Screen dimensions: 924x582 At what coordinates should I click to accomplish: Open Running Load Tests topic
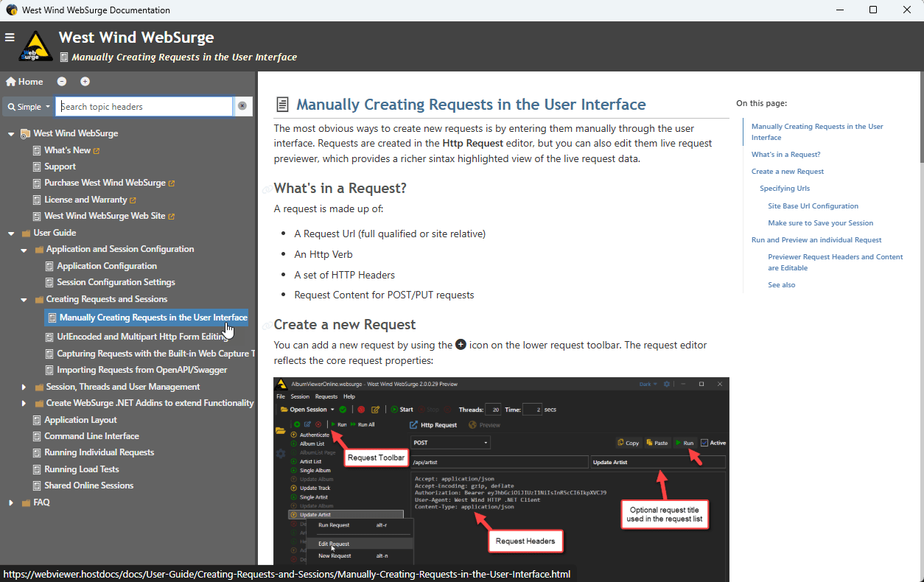tap(81, 469)
